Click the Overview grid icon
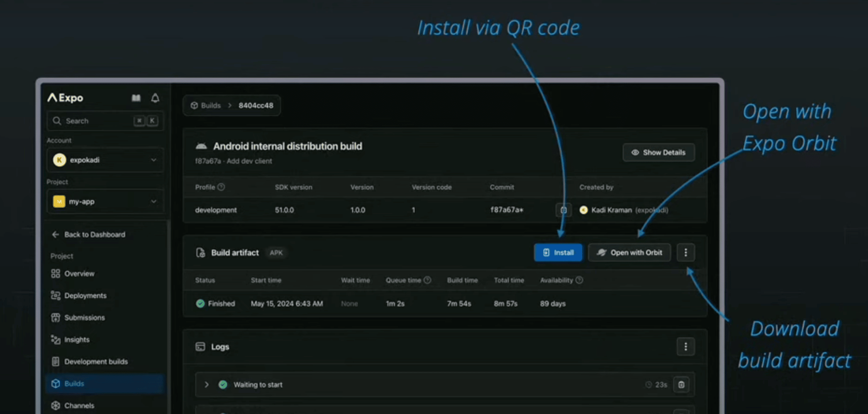 (56, 273)
